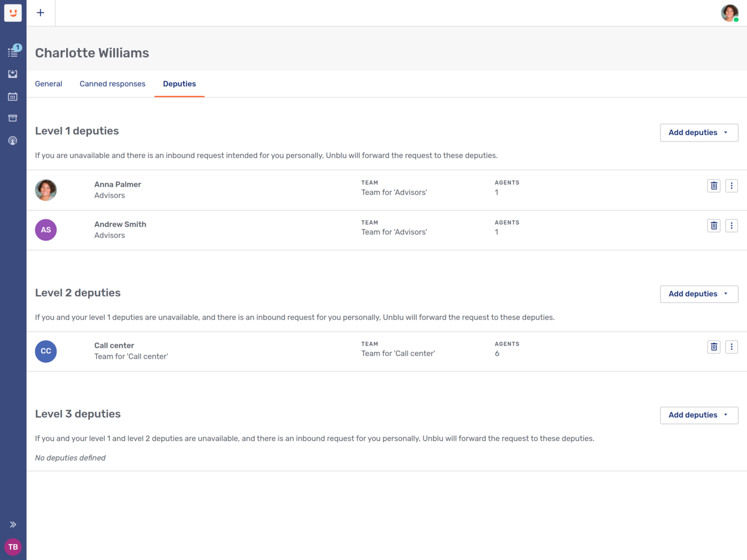Click the plus icon in top bar
This screenshot has height=560, width=747.
coord(40,13)
